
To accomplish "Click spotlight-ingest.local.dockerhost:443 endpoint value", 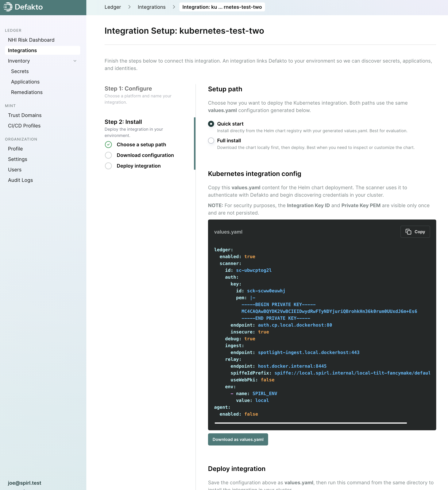I will tap(309, 352).
